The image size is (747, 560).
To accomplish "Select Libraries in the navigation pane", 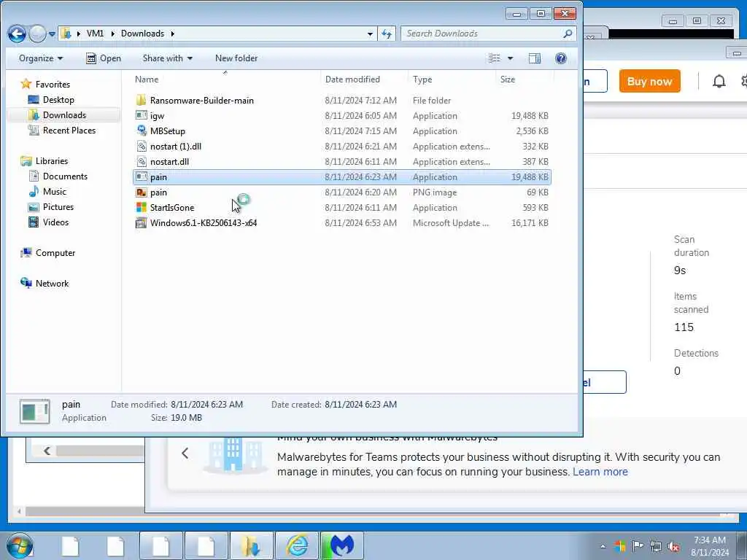I will click(52, 161).
